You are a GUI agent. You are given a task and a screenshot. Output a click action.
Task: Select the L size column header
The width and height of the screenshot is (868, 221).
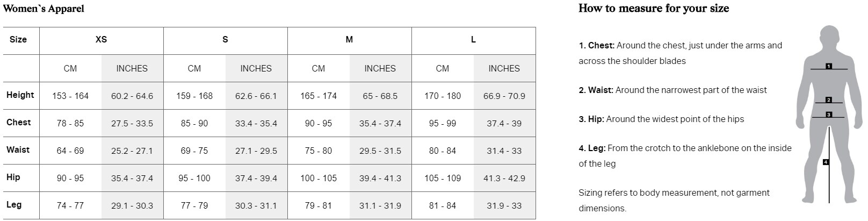point(473,40)
